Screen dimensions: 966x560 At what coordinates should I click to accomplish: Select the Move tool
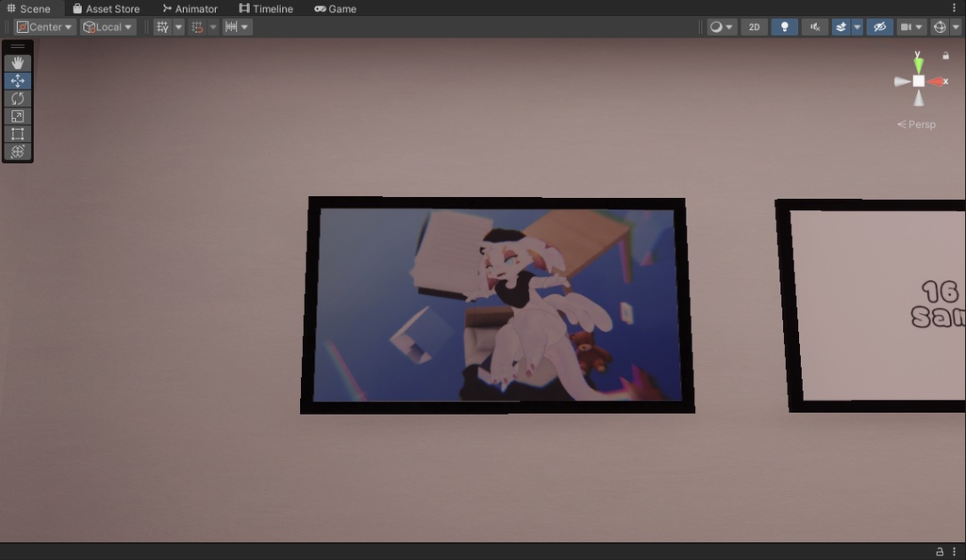click(x=18, y=80)
